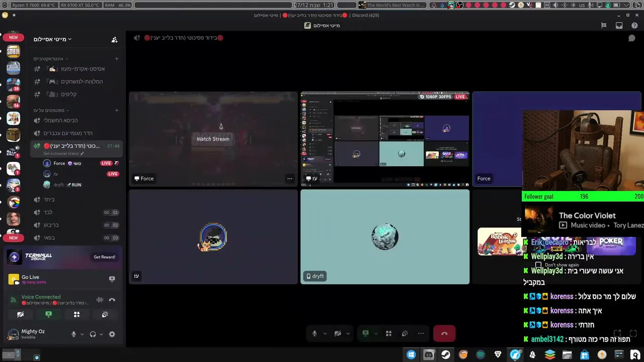Pop out the call window icon
This screenshot has height=362, width=644.
pos(617,333)
